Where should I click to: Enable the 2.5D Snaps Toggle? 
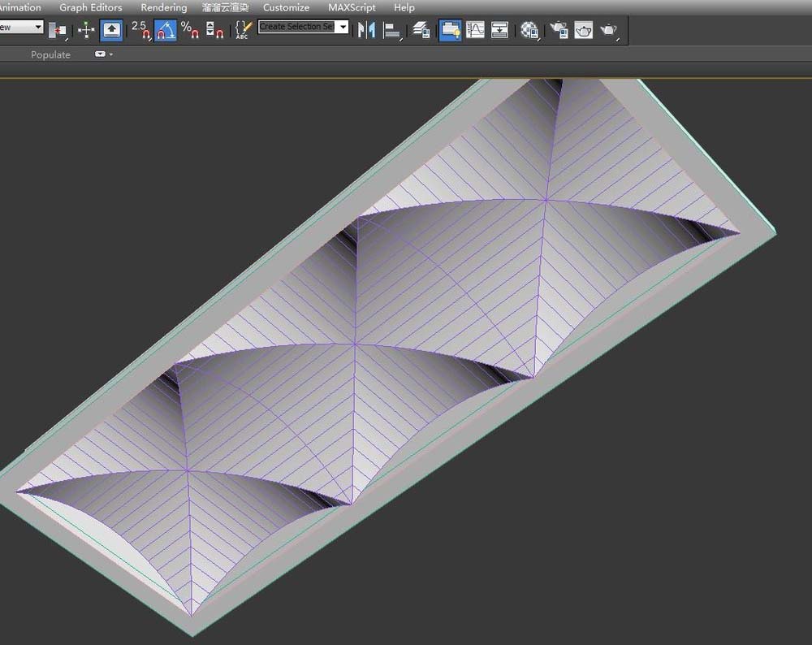coord(141,30)
